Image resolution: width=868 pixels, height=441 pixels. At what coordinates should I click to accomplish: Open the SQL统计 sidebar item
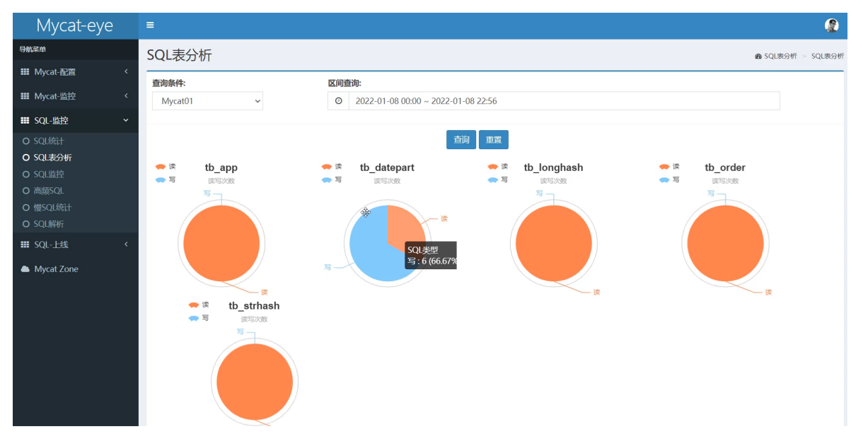48,141
